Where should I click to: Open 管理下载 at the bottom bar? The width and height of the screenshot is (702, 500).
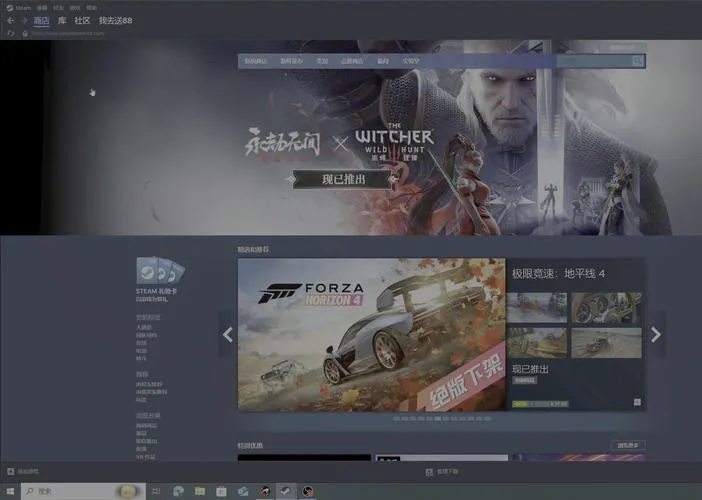[442, 472]
